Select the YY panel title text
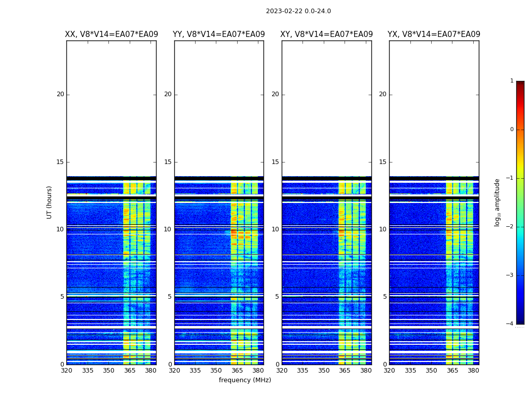 coord(219,34)
